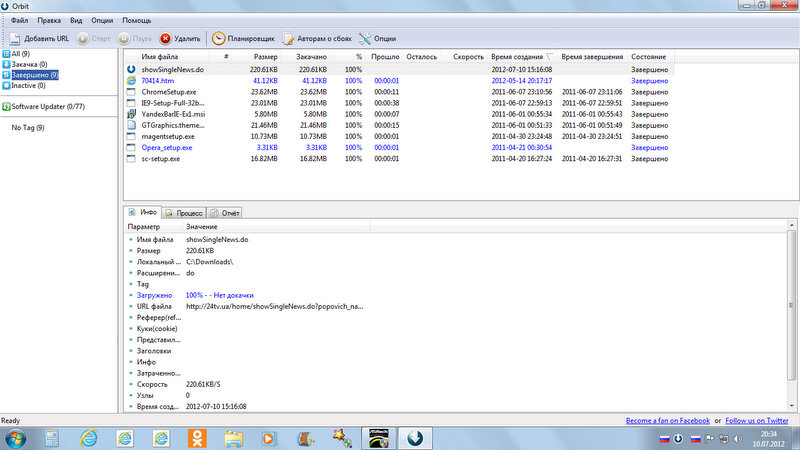The width and height of the screenshot is (800, 450).
Task: Click the magentsetup.exe file icon
Action: [x=131, y=136]
